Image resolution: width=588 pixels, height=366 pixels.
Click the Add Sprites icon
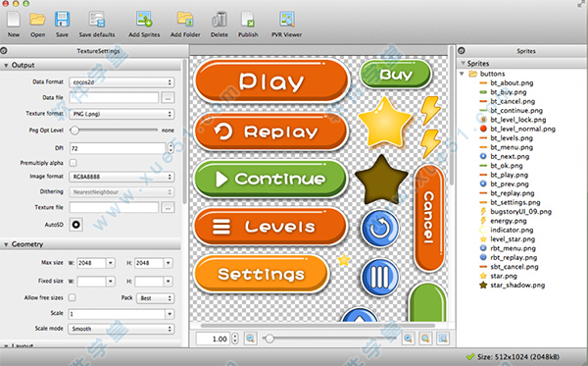[x=144, y=20]
